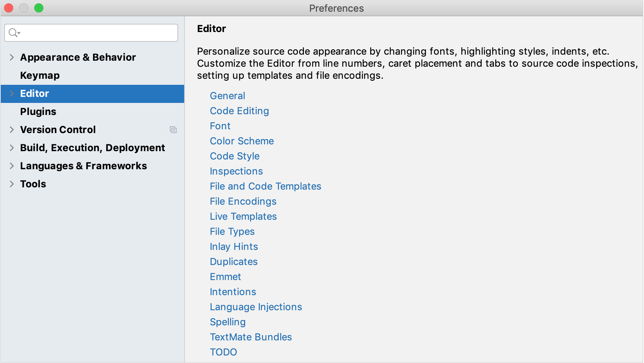The width and height of the screenshot is (644, 363).
Task: Open the Live Templates link
Action: tap(243, 216)
